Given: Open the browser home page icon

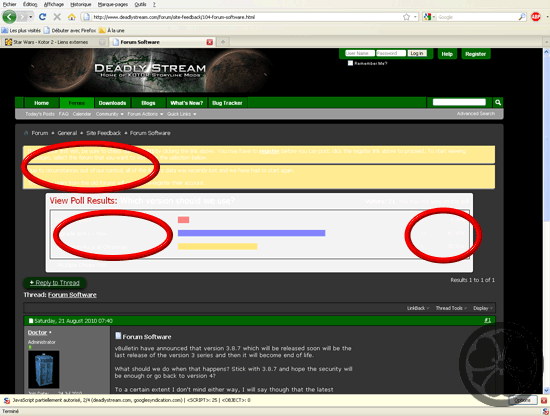Looking at the screenshot, I should (x=72, y=16).
